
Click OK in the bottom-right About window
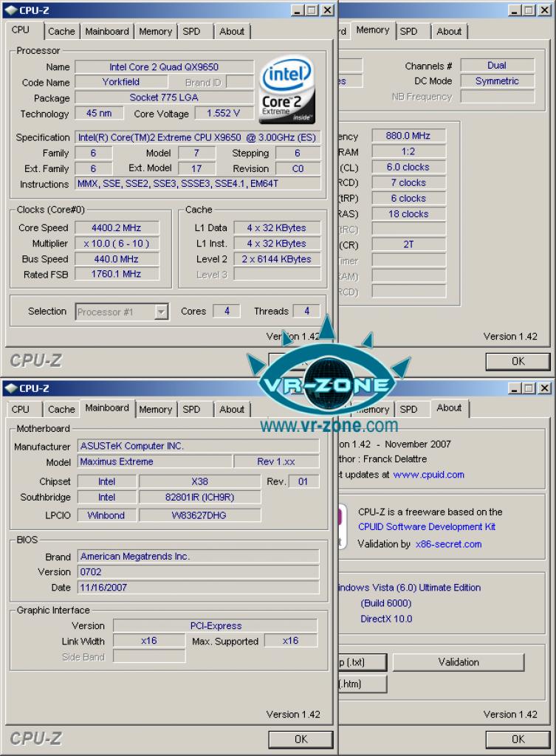tap(518, 739)
